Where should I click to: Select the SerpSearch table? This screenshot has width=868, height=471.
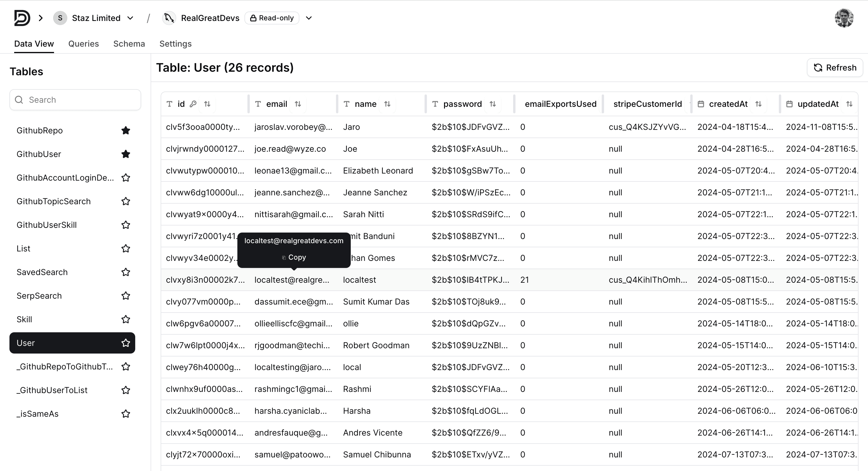coord(39,296)
